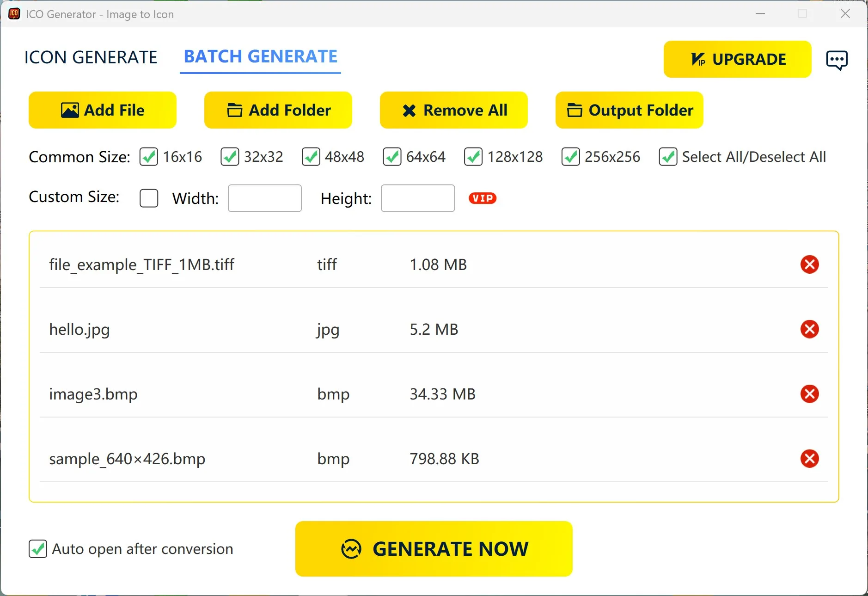Click the 1.08 MB size value

[438, 264]
